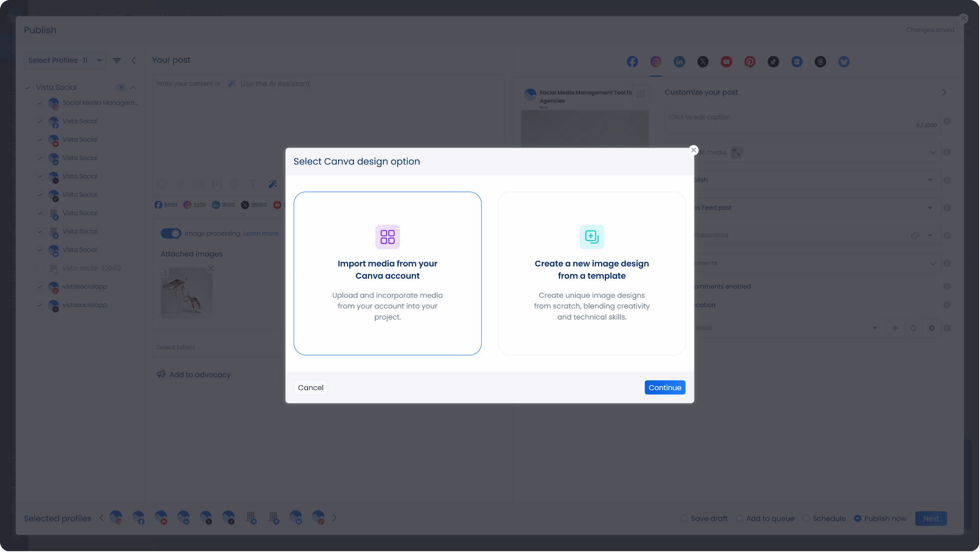The image size is (980, 552).
Task: Remove the attached image thumbnail
Action: click(211, 268)
